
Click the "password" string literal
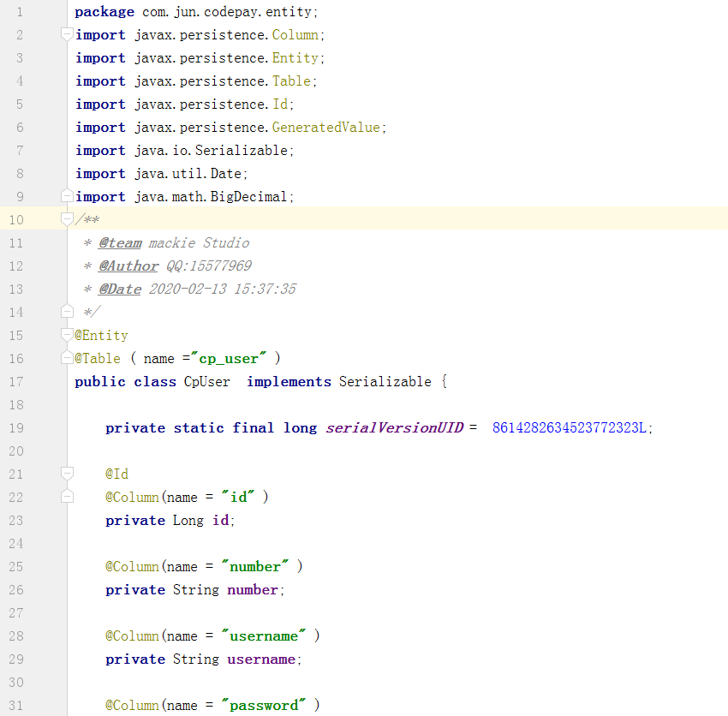tap(264, 706)
